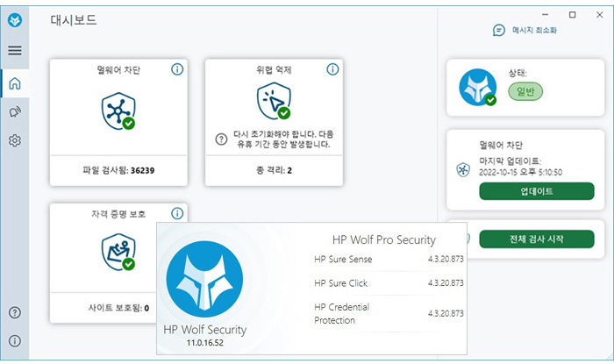
Task: Close the HP Wolf Security window
Action: 599,15
